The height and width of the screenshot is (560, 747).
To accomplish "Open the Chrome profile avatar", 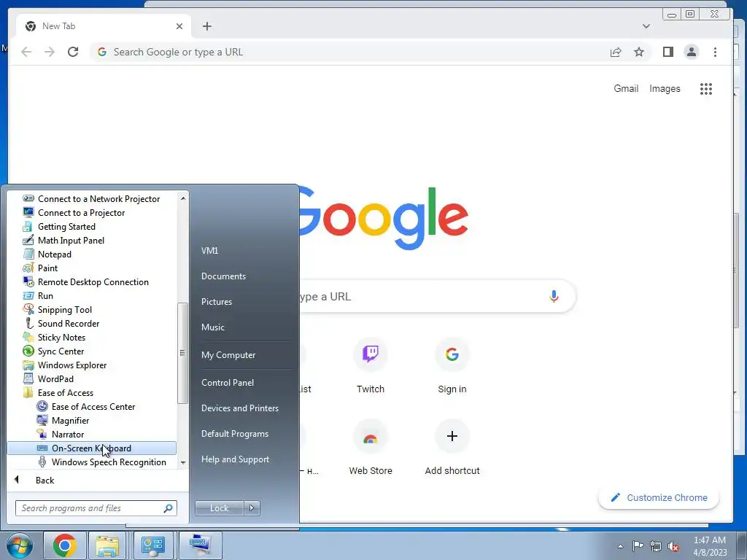I will point(692,52).
